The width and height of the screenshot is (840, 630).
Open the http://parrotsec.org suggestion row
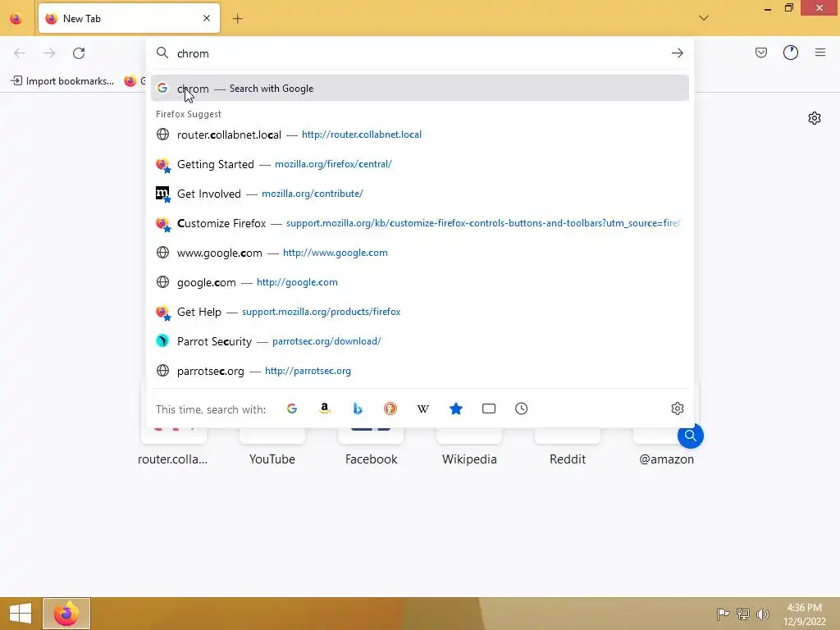tap(419, 371)
